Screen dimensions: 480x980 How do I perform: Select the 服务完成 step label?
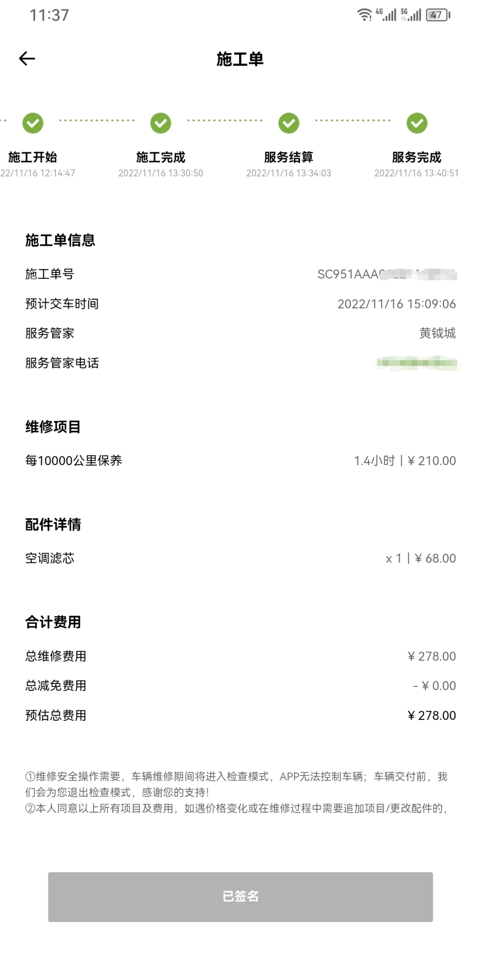tap(417, 157)
